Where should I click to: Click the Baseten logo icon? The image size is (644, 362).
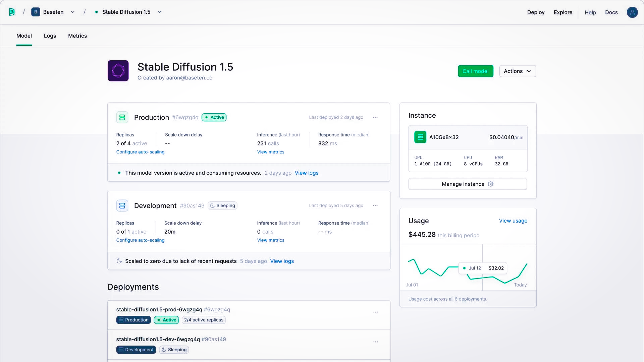pos(12,12)
